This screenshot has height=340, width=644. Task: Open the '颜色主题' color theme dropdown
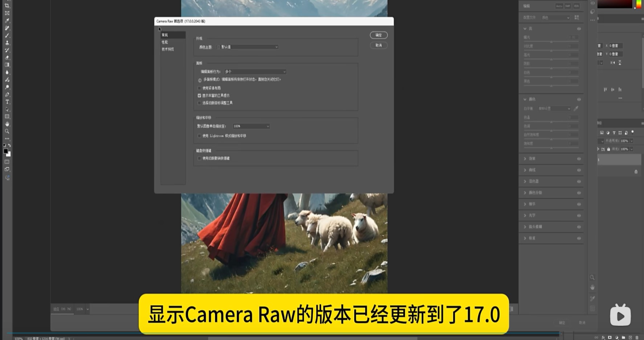pos(248,47)
